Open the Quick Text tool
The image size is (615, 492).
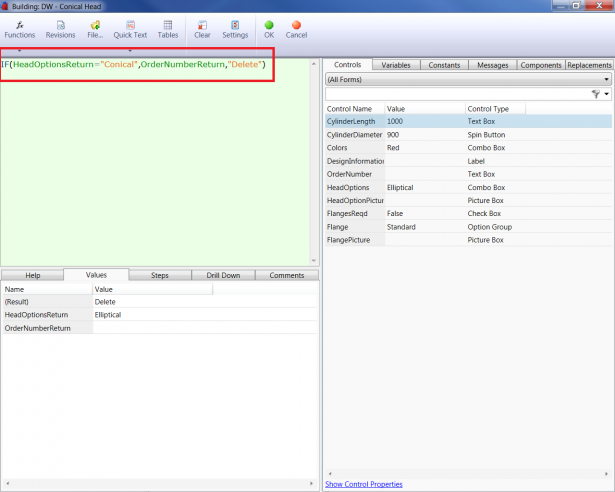click(130, 29)
